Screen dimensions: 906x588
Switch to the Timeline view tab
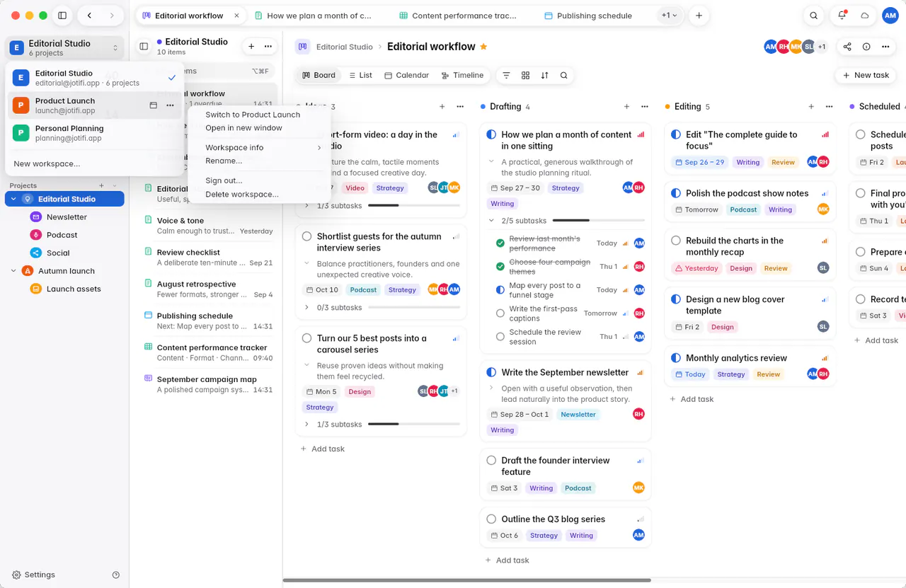click(x=462, y=75)
